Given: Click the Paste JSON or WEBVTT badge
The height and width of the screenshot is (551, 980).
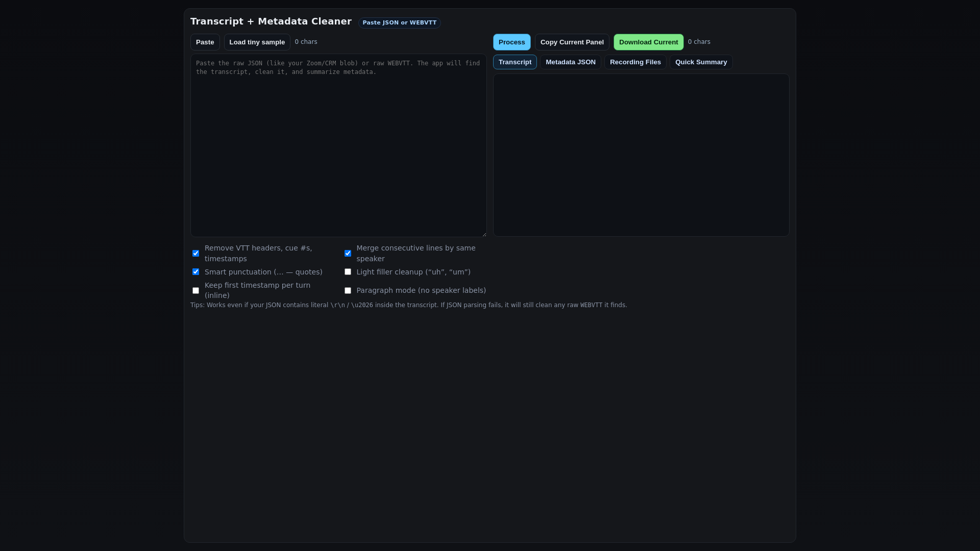Looking at the screenshot, I should pos(399,23).
